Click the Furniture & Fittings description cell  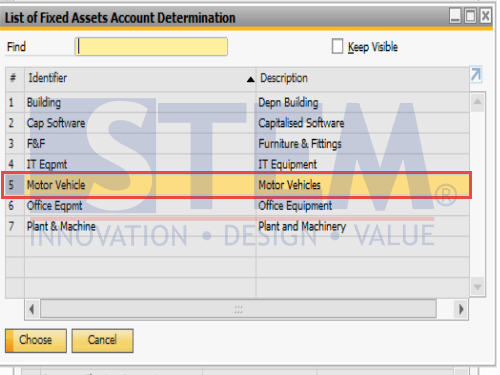click(363, 144)
